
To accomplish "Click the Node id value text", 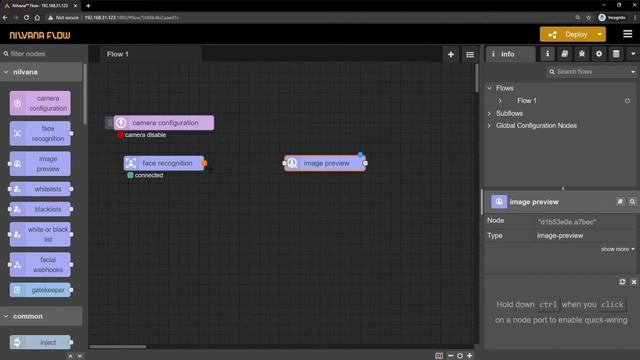I will 567,222.
